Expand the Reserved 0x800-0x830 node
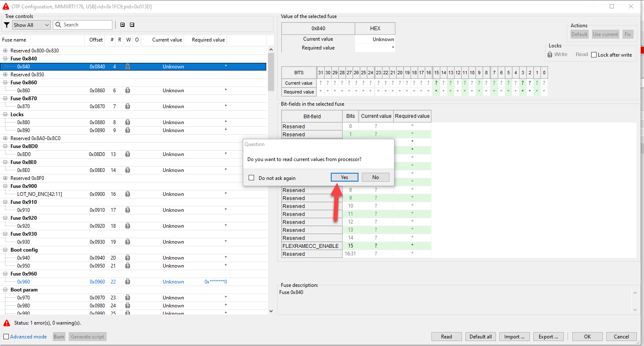Viewport: 644px width, 346px height. click(x=4, y=50)
